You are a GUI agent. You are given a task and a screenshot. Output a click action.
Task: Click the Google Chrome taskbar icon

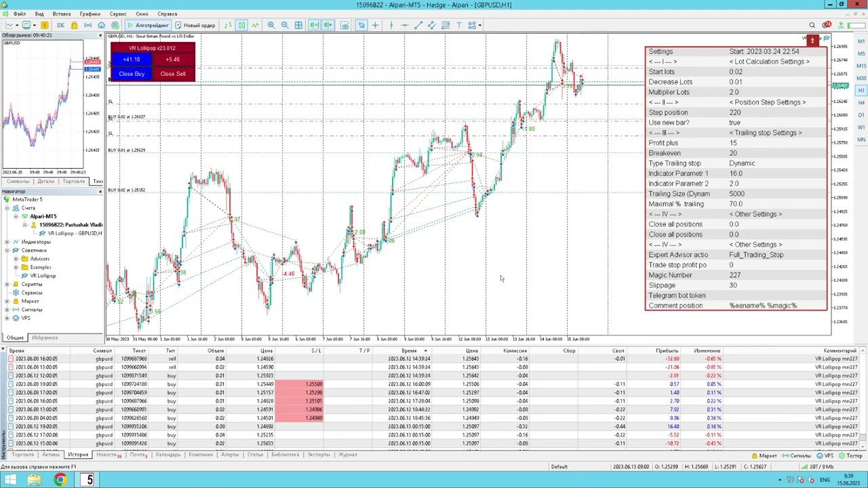click(x=60, y=480)
